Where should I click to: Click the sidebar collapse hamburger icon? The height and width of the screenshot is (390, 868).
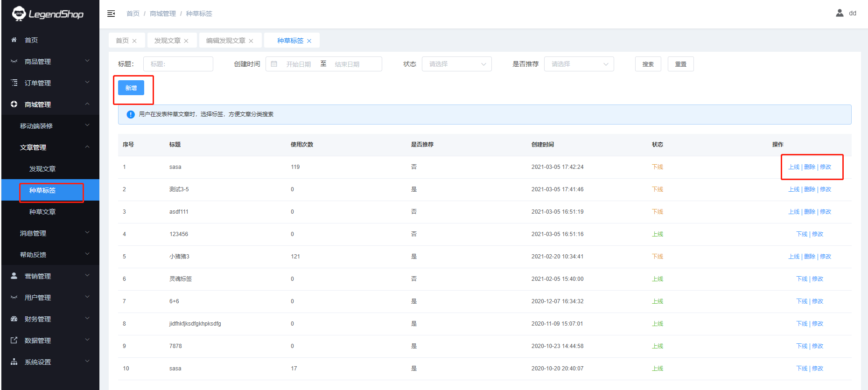111,14
